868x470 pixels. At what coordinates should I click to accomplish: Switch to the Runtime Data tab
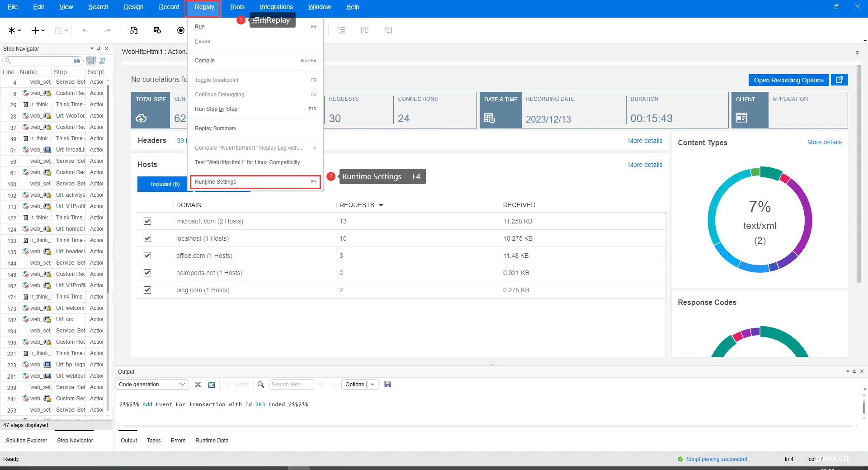point(212,441)
